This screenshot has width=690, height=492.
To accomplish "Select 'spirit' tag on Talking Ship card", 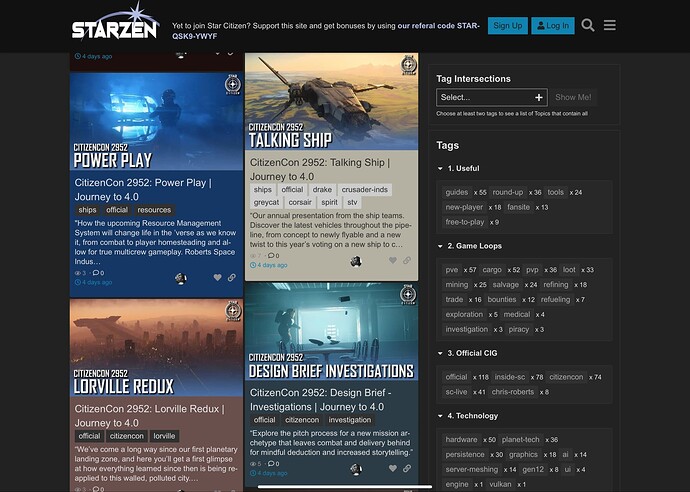I will click(x=329, y=202).
